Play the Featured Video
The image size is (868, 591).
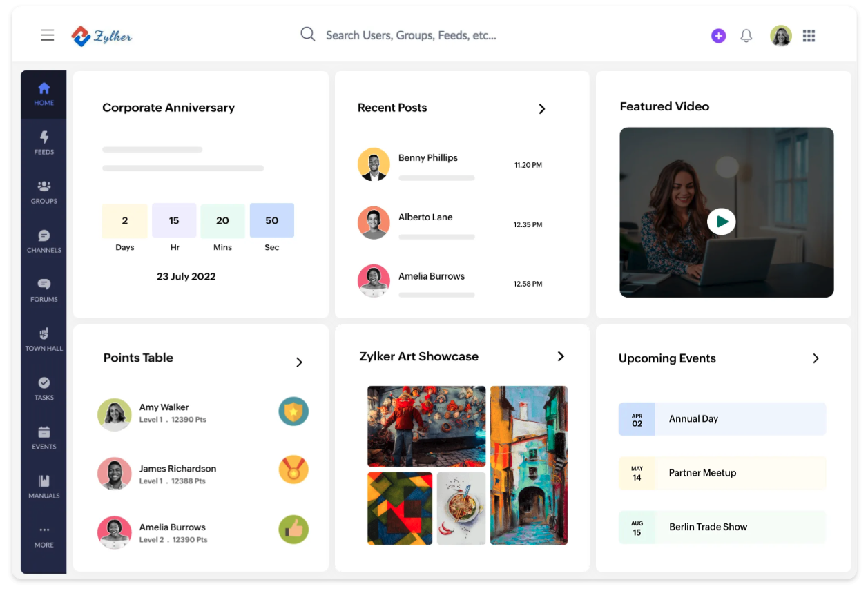pyautogui.click(x=722, y=222)
